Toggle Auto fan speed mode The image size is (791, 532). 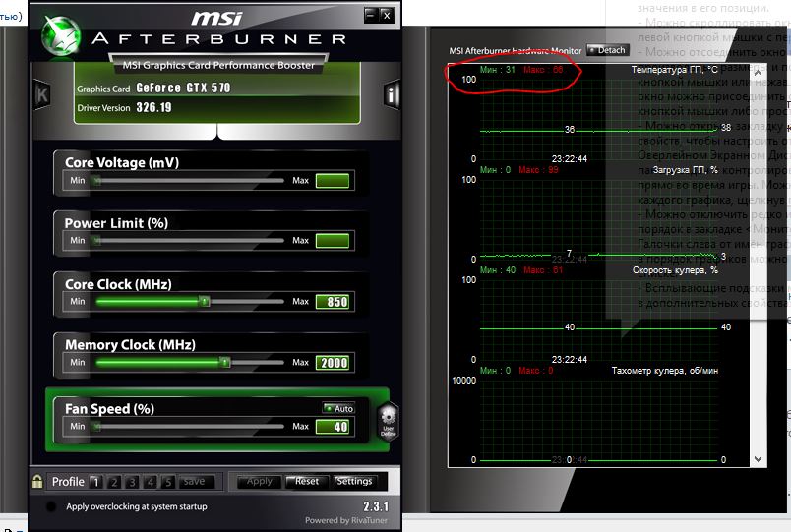pos(338,408)
